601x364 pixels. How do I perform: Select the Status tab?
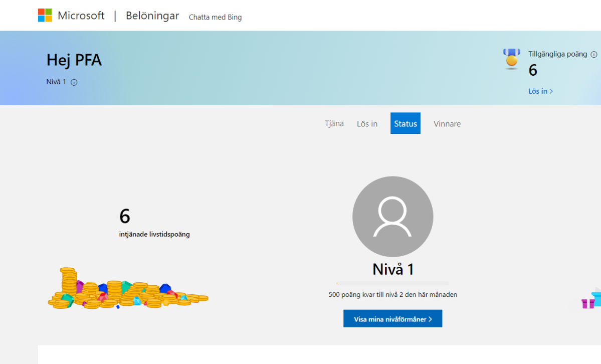pyautogui.click(x=405, y=124)
